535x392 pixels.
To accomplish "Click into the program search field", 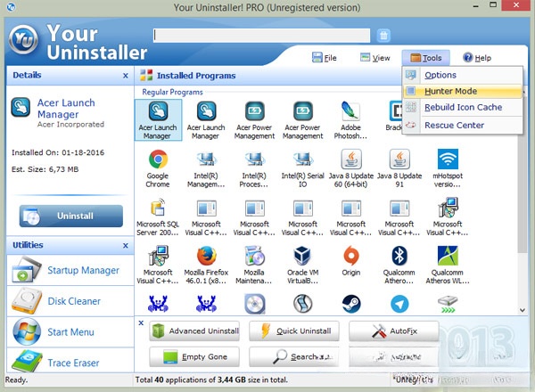I will click(261, 35).
